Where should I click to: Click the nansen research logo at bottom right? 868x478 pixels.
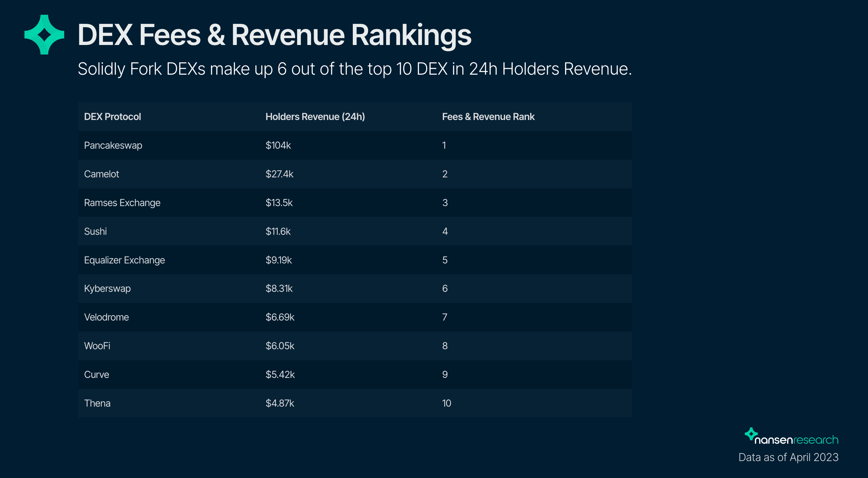[791, 437]
